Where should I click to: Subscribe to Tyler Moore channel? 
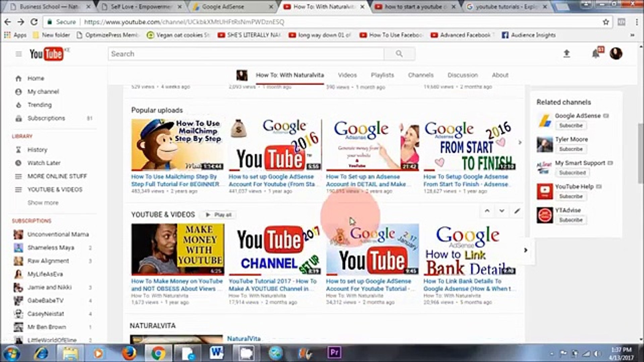point(571,149)
